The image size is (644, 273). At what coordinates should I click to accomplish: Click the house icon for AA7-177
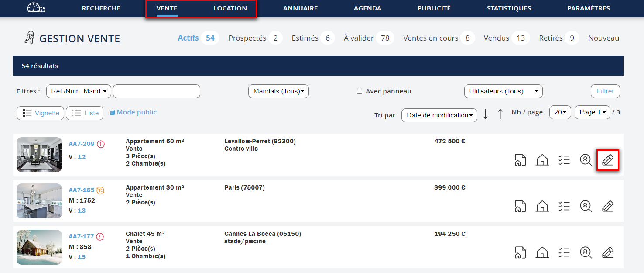(x=542, y=252)
